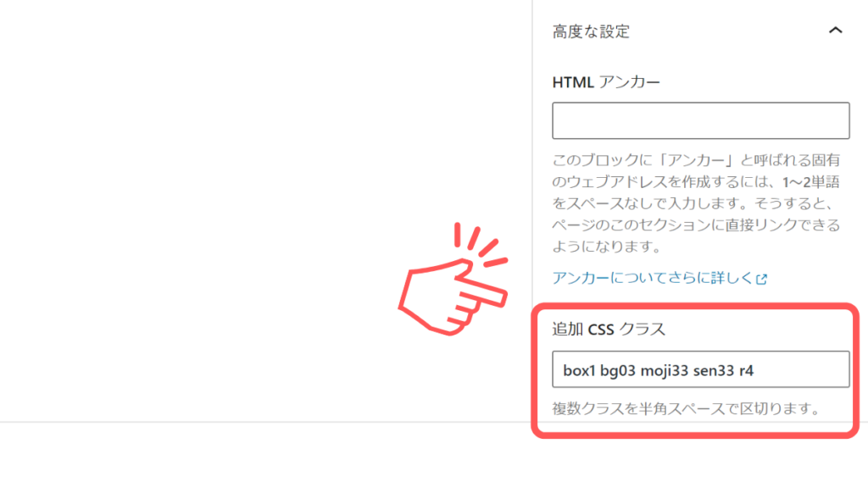This screenshot has height=488, width=868.
Task: Click the external link icon after 詳しく
Action: pyautogui.click(x=762, y=279)
